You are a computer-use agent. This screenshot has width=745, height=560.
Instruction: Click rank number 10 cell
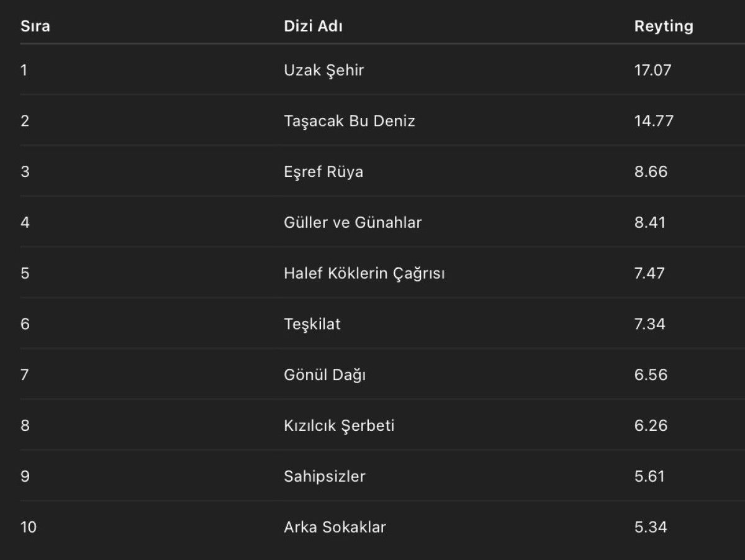coord(29,528)
